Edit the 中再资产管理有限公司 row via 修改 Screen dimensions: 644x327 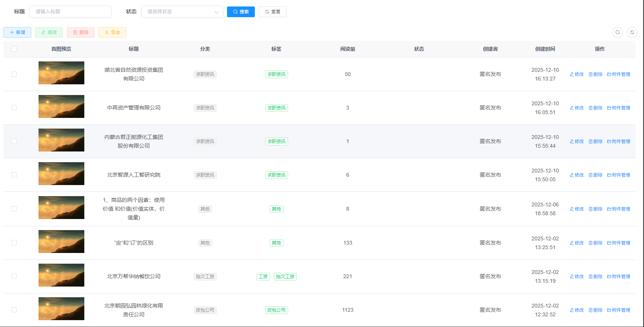tap(577, 108)
